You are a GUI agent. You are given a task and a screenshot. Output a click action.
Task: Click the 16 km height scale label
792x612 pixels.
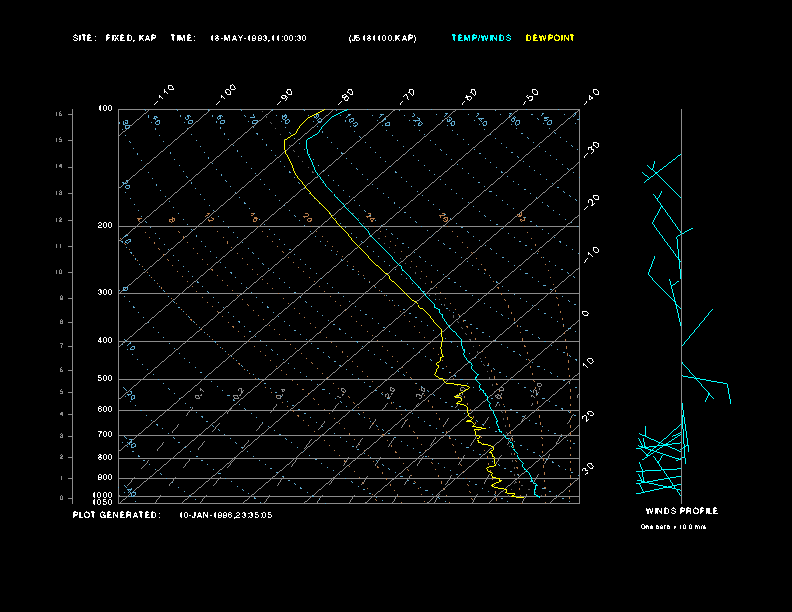pos(60,114)
